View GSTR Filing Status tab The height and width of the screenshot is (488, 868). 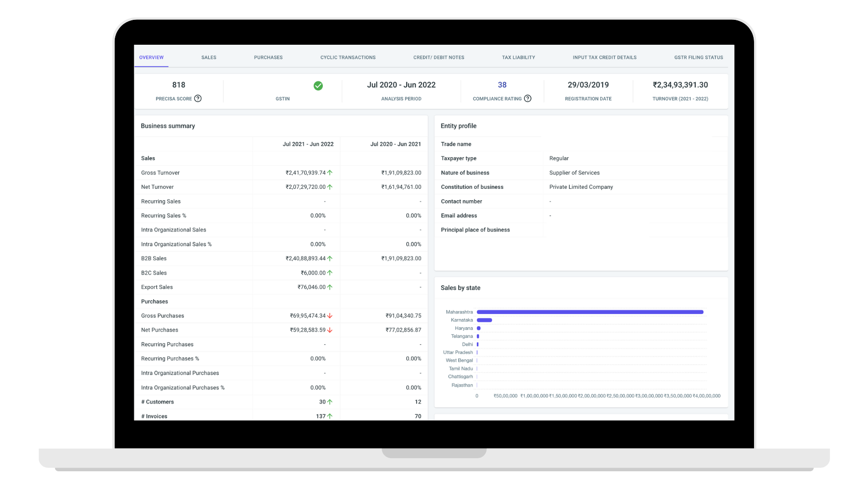click(698, 57)
